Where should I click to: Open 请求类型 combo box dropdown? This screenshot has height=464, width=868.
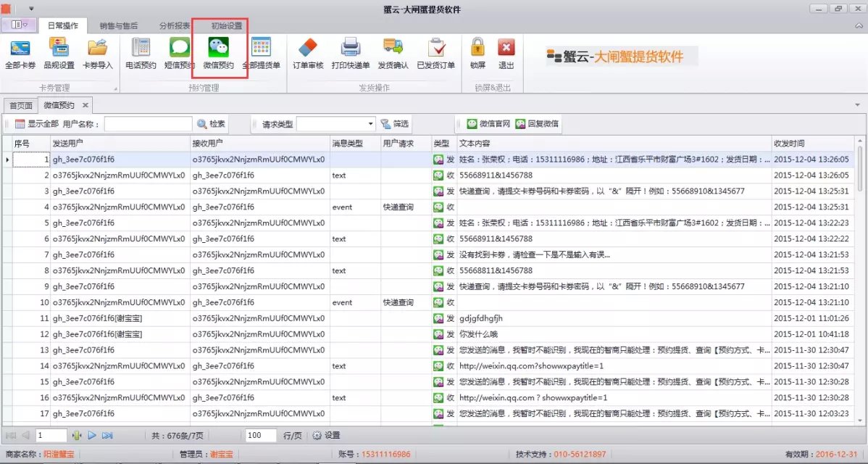coord(370,124)
